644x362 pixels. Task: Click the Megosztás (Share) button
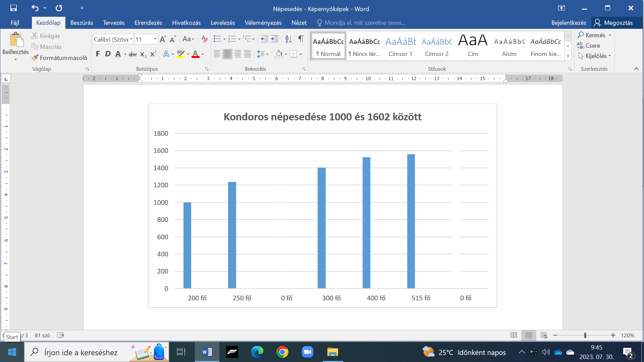pyautogui.click(x=613, y=22)
